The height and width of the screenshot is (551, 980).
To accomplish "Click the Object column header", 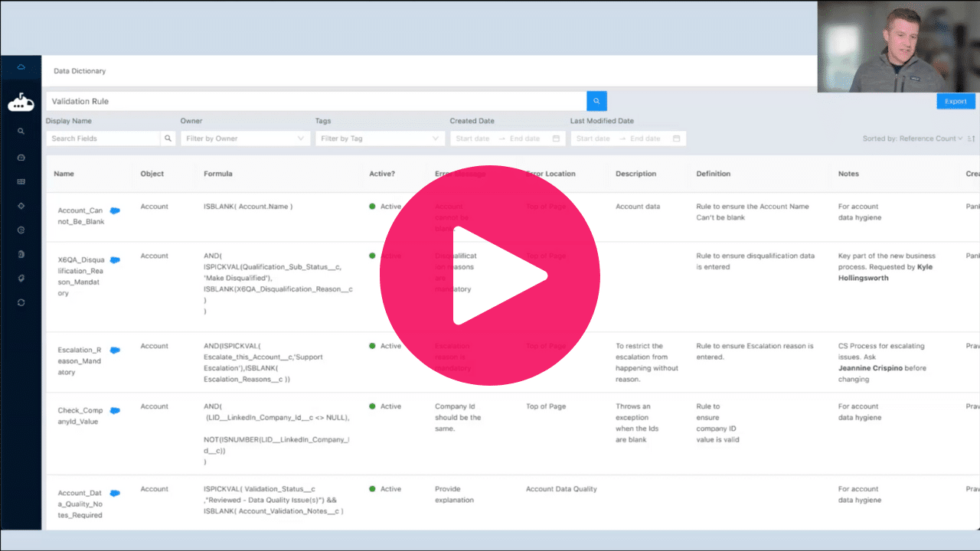I will [x=152, y=174].
